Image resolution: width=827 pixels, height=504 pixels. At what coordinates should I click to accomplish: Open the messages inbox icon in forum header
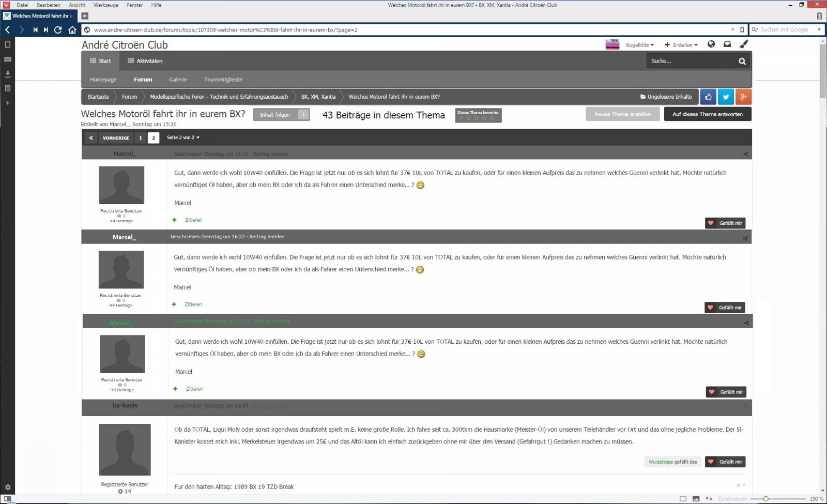(727, 44)
